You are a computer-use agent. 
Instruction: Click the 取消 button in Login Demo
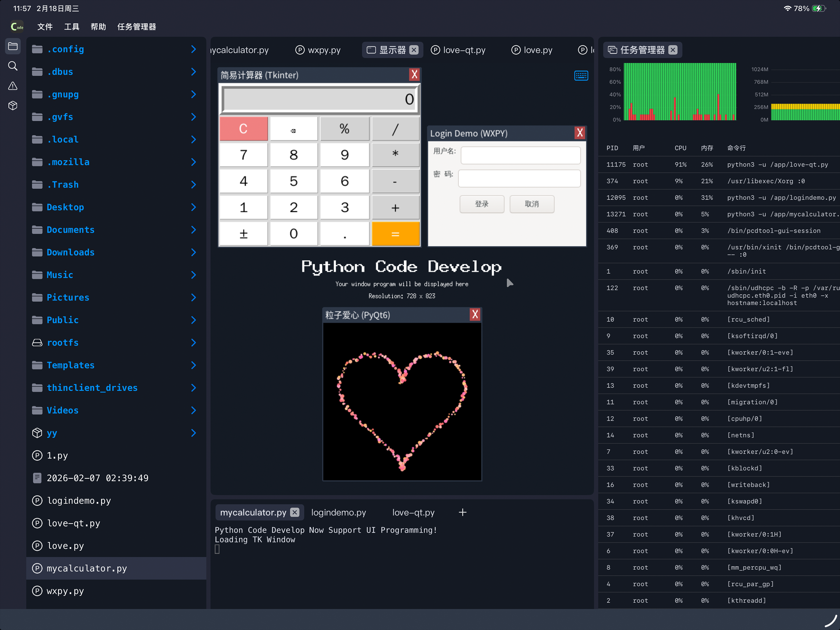(532, 204)
